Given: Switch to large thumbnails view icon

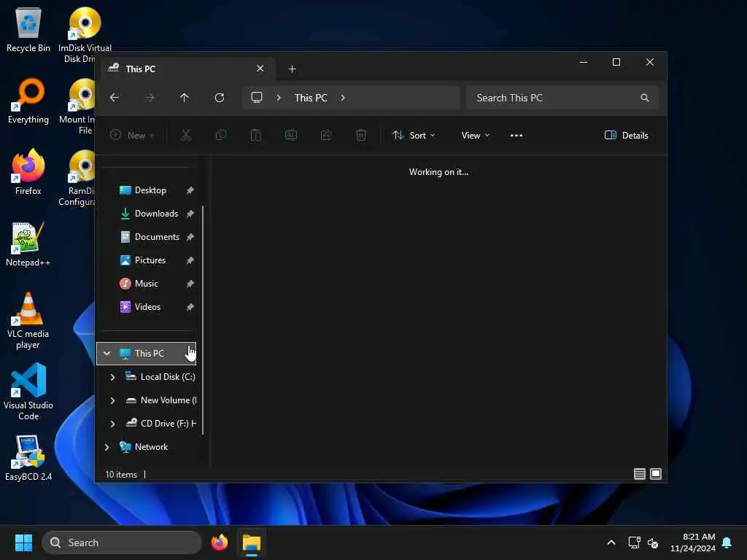Looking at the screenshot, I should 656,474.
